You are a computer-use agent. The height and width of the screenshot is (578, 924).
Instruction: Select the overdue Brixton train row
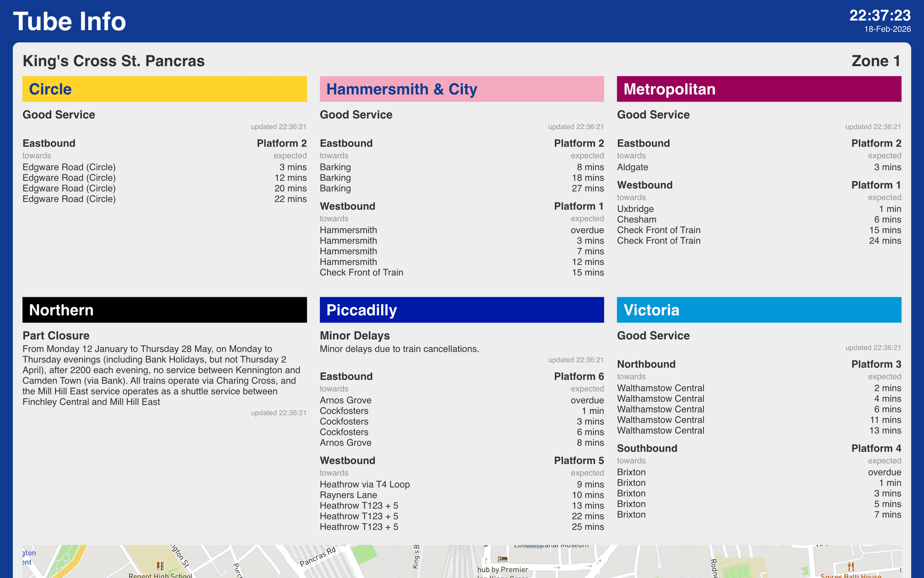tap(759, 472)
